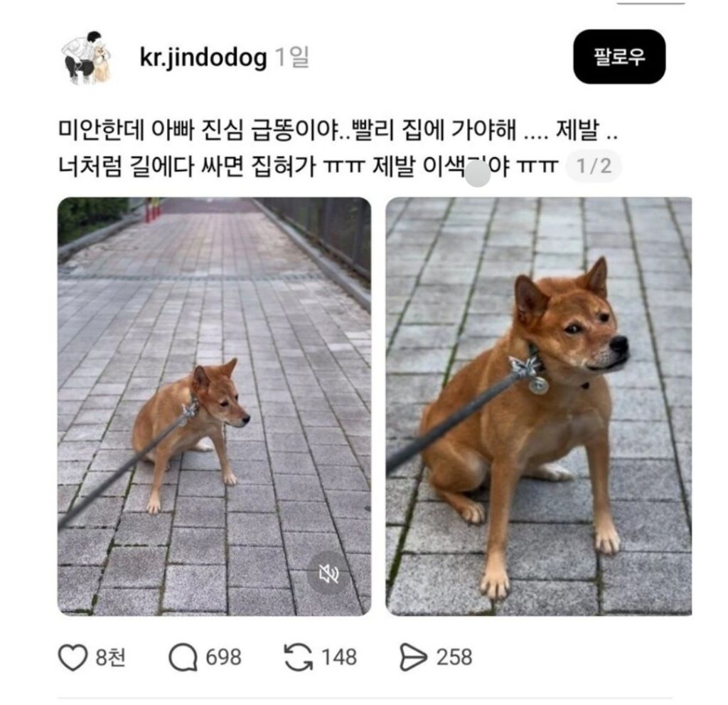Open the kr.jindodog username link

(x=203, y=58)
